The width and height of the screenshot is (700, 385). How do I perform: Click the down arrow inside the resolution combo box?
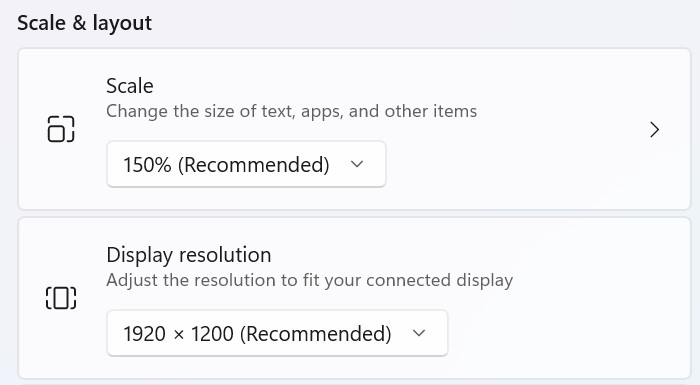(x=419, y=333)
